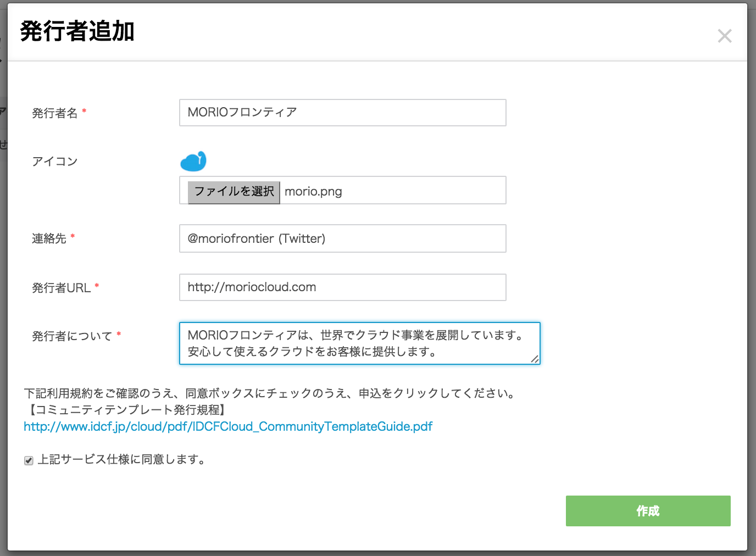The height and width of the screenshot is (556, 756).
Task: Click the 発行者について field label
Action: click(x=71, y=336)
